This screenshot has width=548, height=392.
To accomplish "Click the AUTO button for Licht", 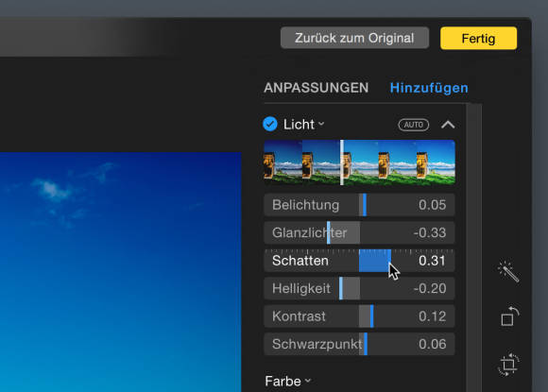I will pyautogui.click(x=414, y=125).
